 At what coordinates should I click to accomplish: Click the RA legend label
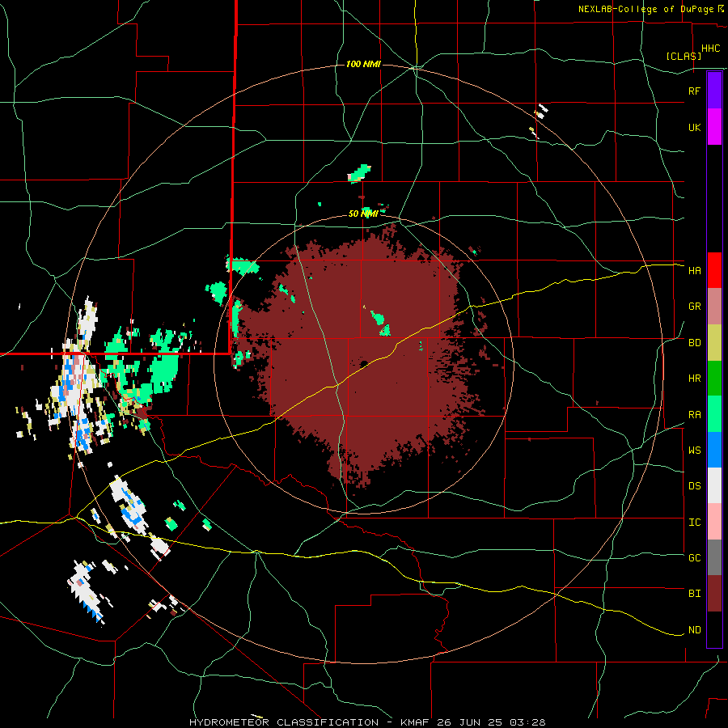point(694,415)
